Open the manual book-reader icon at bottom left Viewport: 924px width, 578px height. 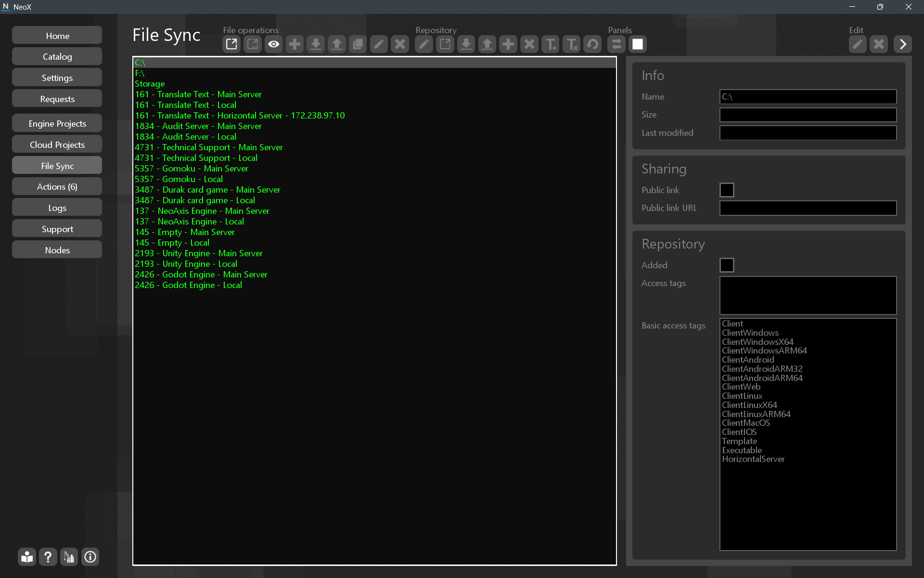tap(27, 557)
